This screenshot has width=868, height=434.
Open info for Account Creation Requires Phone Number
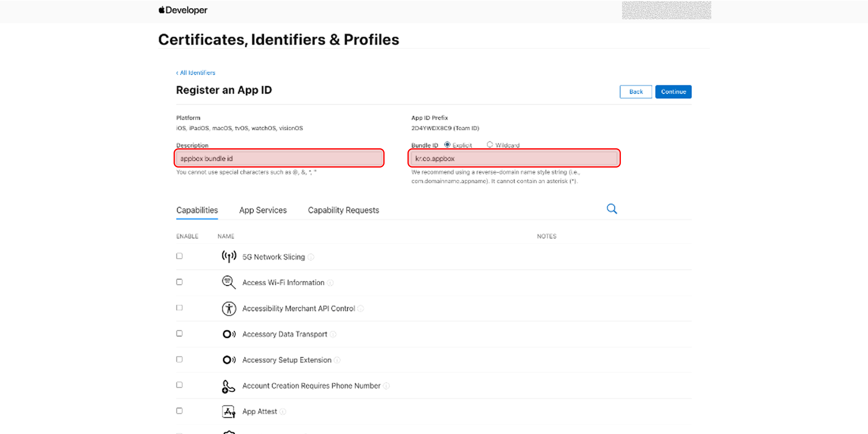pyautogui.click(x=386, y=386)
